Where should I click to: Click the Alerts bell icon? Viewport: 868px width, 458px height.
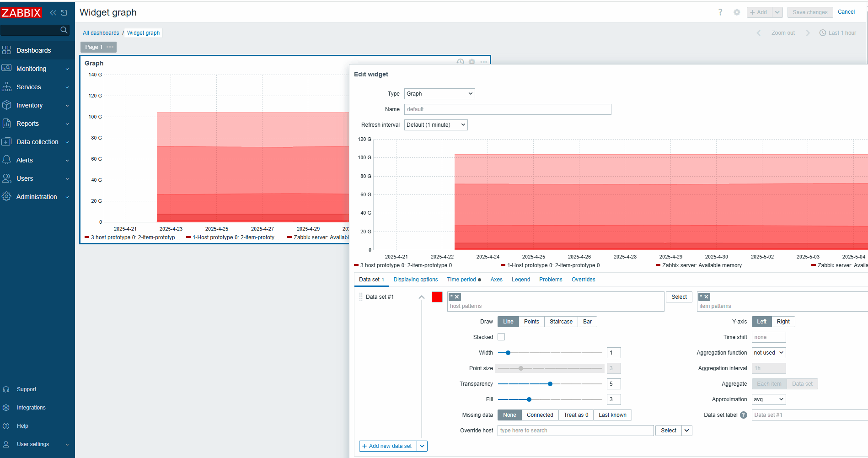coord(6,160)
